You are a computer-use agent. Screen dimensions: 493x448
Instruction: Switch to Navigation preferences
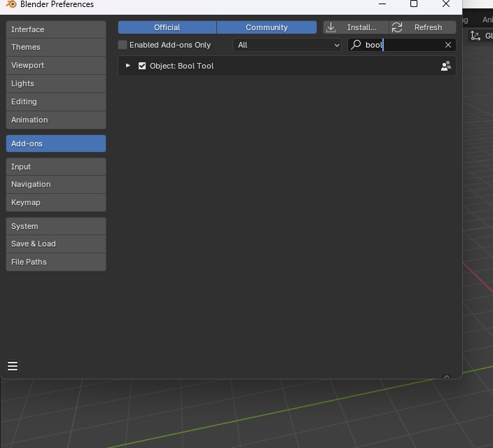[56, 185]
